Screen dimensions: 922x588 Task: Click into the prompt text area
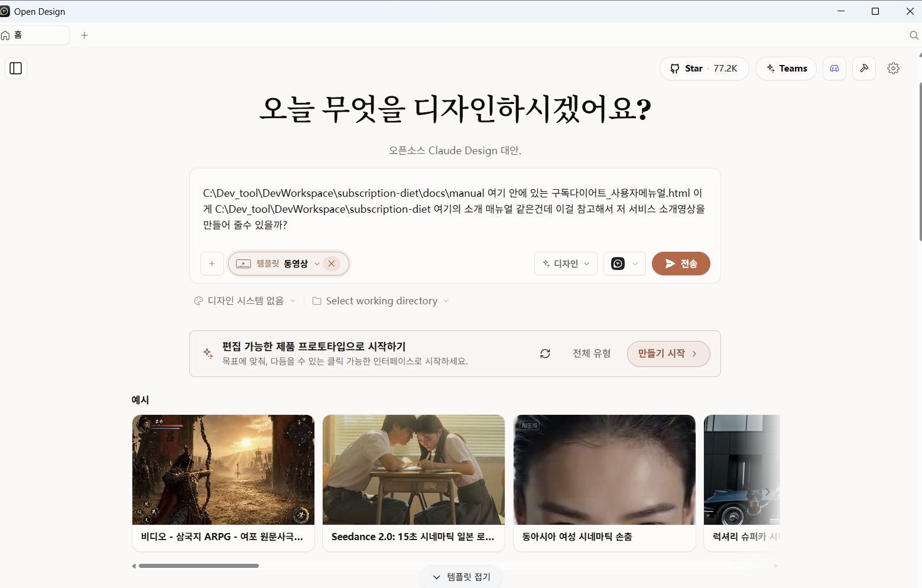pos(455,209)
